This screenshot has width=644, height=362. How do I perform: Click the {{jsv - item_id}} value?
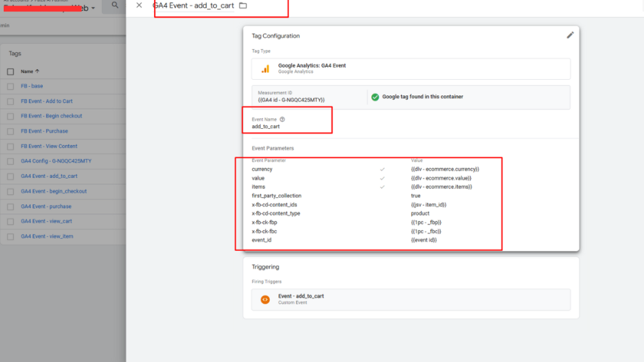coord(428,205)
